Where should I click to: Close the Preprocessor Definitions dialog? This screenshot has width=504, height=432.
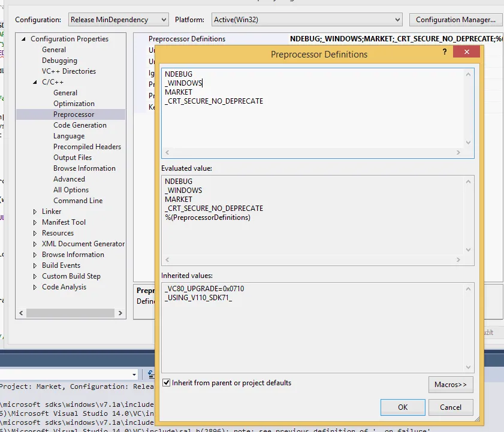[x=467, y=52]
